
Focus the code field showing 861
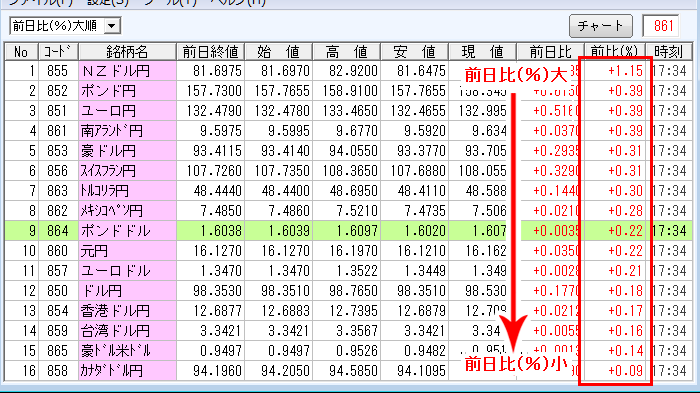tap(662, 26)
